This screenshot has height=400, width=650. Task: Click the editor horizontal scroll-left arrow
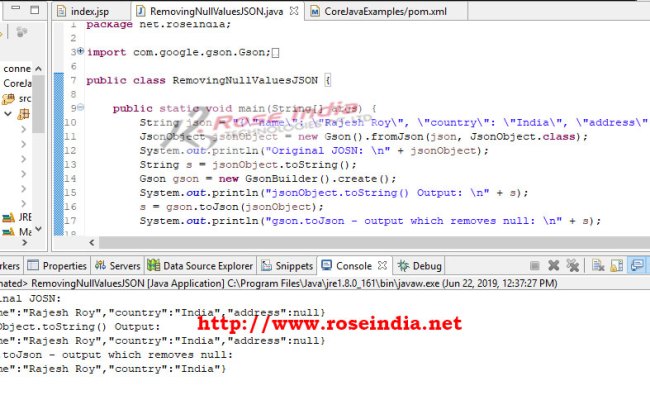click(92, 242)
